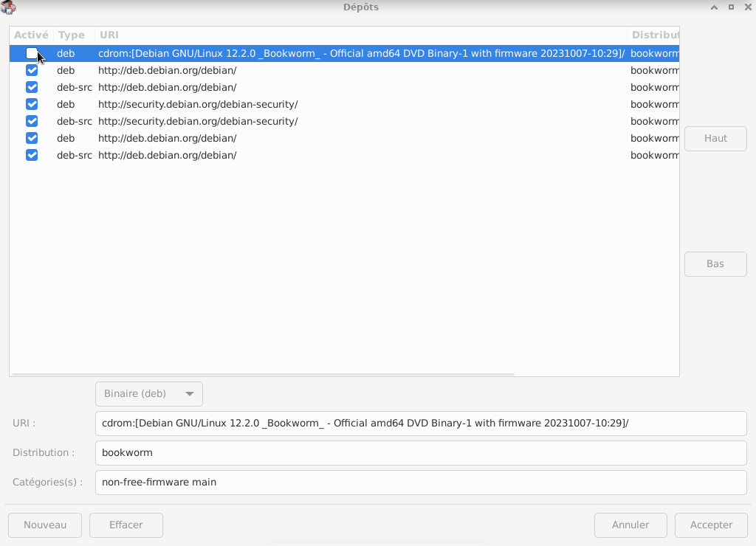Click the "Catégories(s) :" field label

pos(48,482)
